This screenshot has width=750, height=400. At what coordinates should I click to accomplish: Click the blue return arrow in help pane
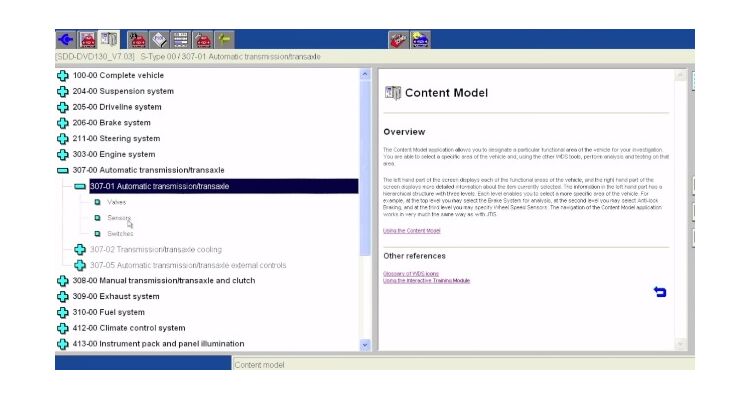pos(659,292)
